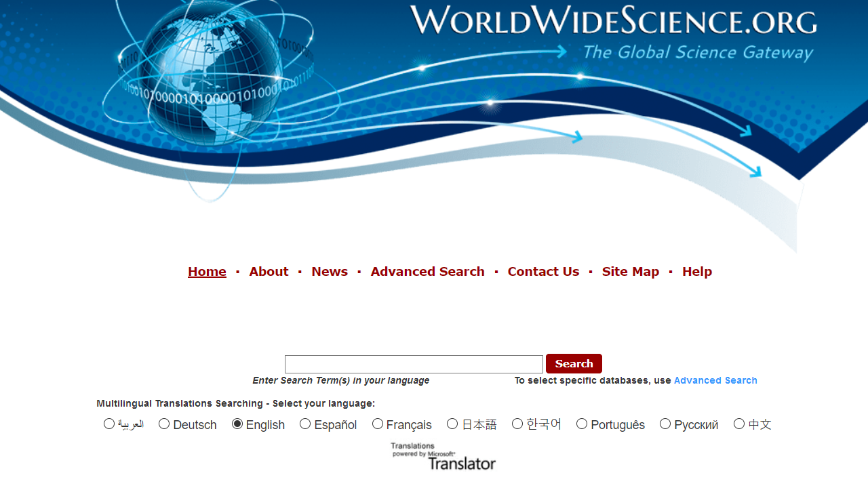Viewport: 868px width, 488px height.
Task: Select the English radio button
Action: (x=237, y=424)
